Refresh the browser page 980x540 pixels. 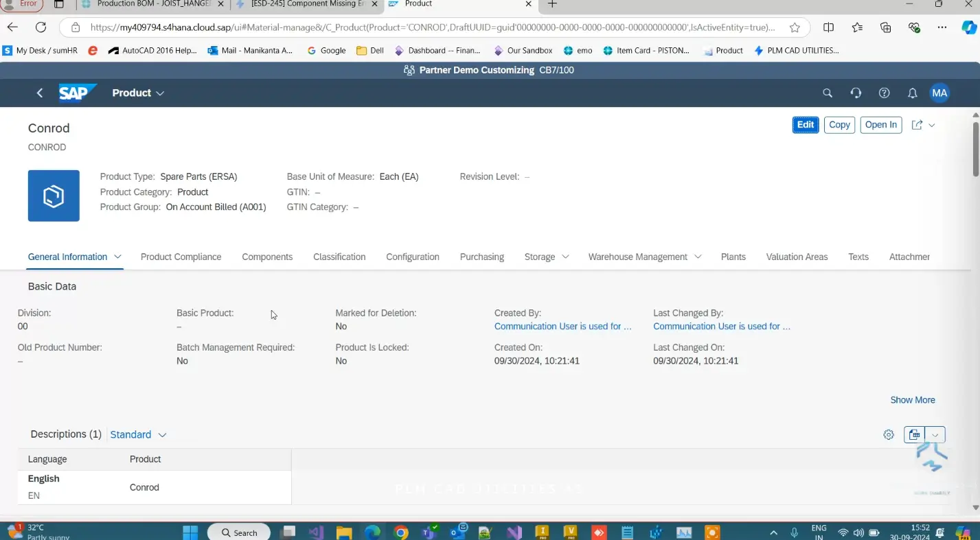(x=41, y=27)
